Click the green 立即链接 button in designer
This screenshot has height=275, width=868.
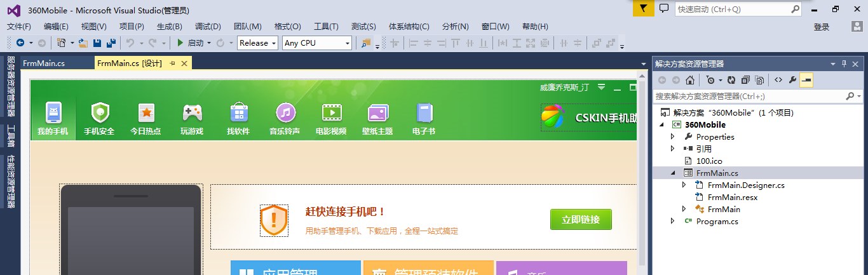581,220
